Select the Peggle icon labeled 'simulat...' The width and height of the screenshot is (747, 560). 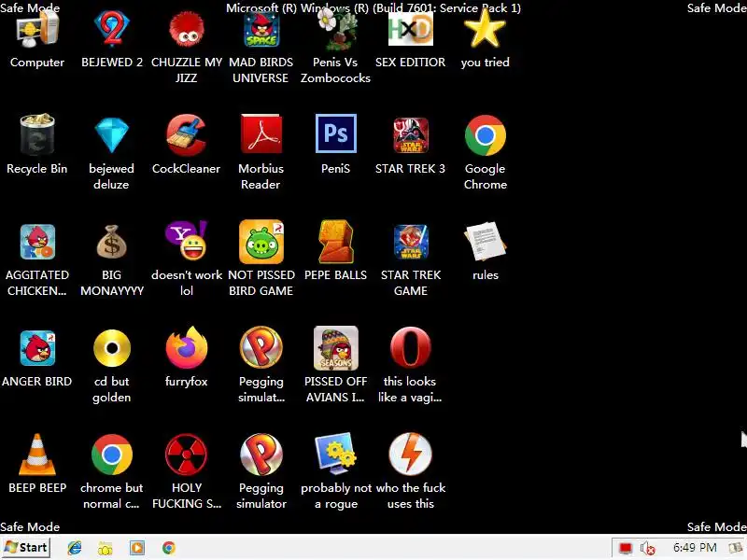261,348
